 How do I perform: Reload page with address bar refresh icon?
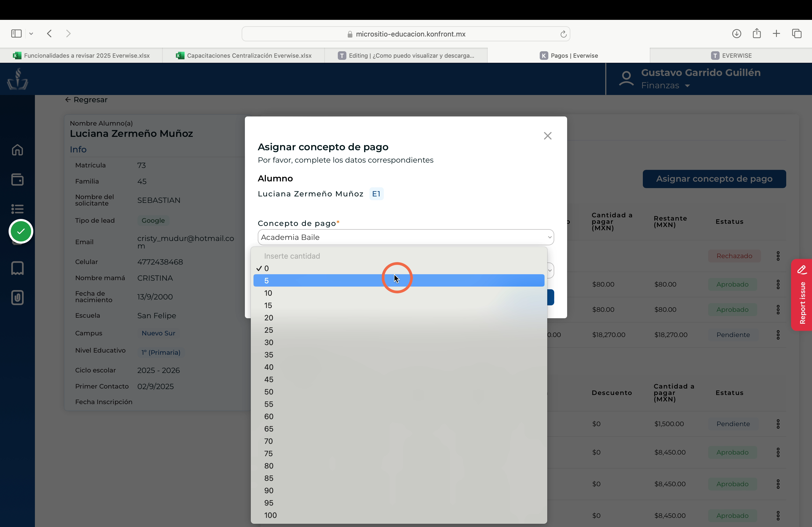coord(563,34)
